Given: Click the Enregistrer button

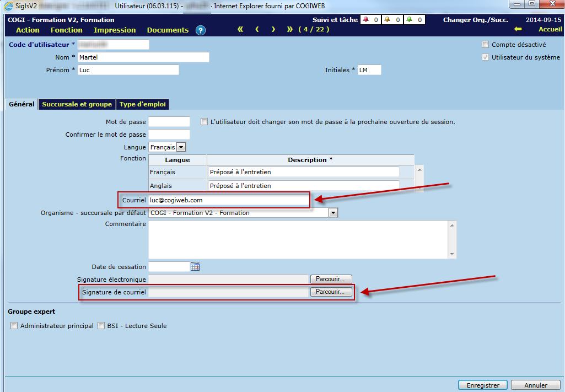Looking at the screenshot, I should pyautogui.click(x=482, y=385).
